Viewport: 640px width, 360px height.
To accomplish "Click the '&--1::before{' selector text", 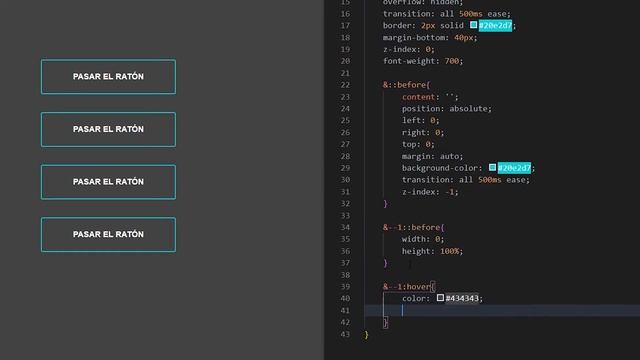I will click(413, 227).
